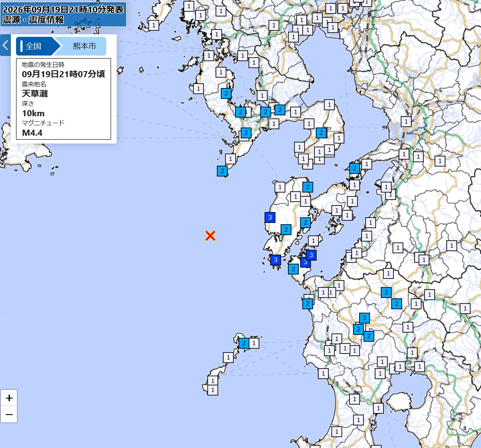Collapse the info panel with left chevron
The height and width of the screenshot is (448, 481).
tap(5, 46)
